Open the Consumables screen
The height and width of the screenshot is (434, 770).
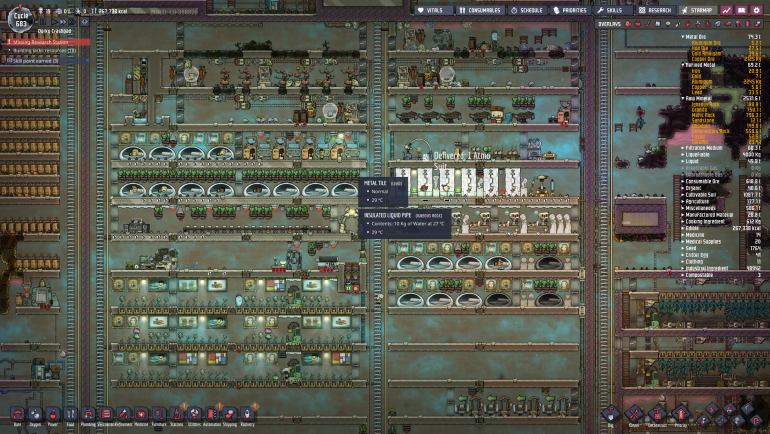pos(480,10)
